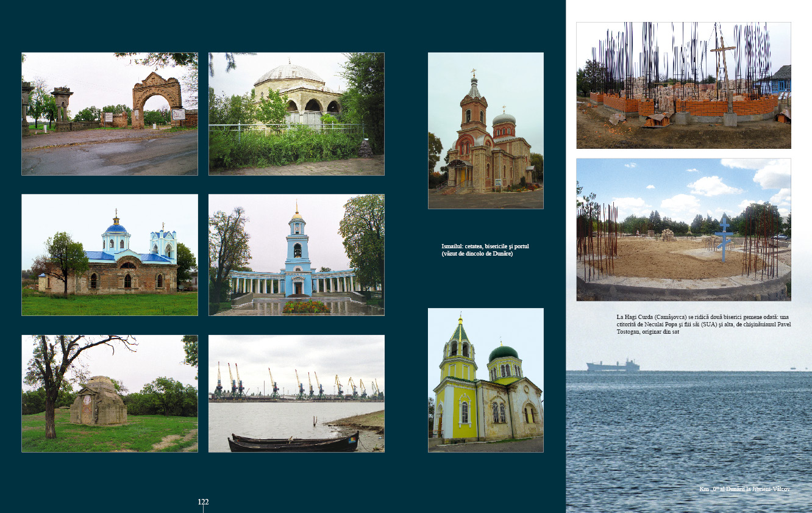Select the blue bell tower colonnade photo
Screen dimensions: 812x513
[296, 254]
